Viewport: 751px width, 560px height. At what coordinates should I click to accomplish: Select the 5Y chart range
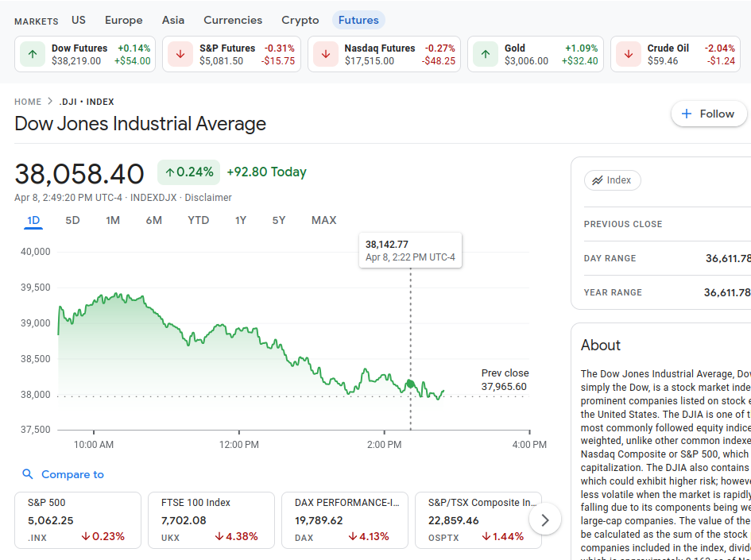click(x=279, y=221)
